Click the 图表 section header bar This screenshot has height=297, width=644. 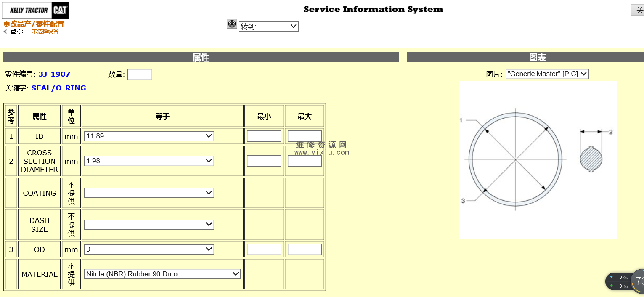pyautogui.click(x=525, y=57)
